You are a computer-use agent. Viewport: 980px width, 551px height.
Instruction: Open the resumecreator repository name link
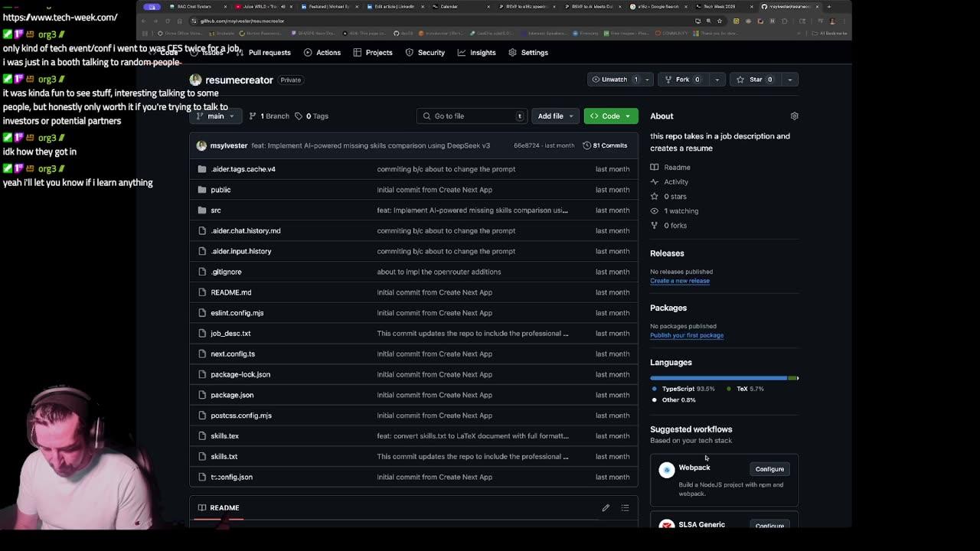(x=239, y=80)
